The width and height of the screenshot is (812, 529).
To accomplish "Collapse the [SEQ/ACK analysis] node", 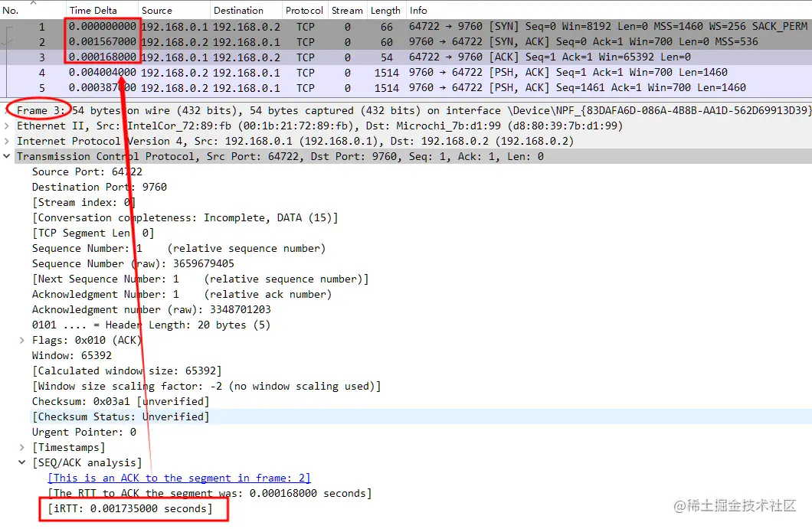I will point(21,462).
